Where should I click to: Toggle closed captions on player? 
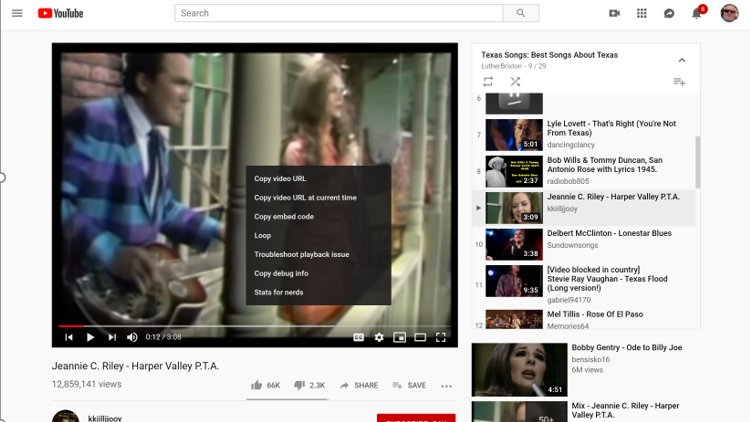point(358,337)
